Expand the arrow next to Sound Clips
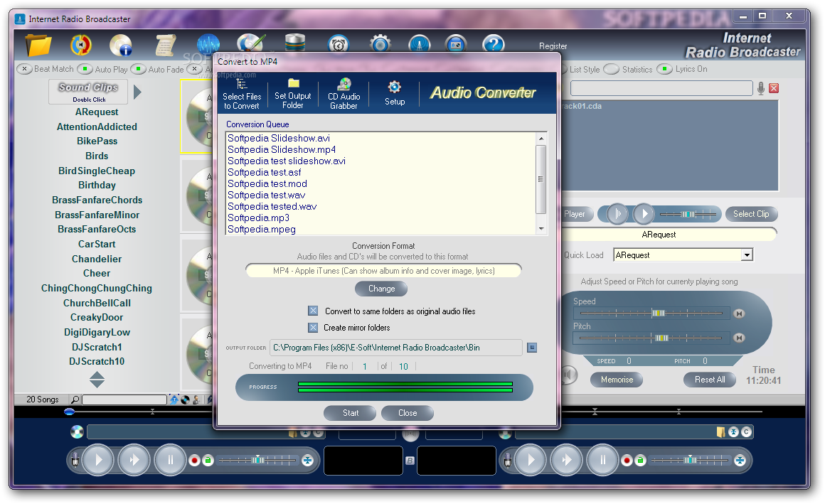The width and height of the screenshot is (825, 504). click(137, 92)
